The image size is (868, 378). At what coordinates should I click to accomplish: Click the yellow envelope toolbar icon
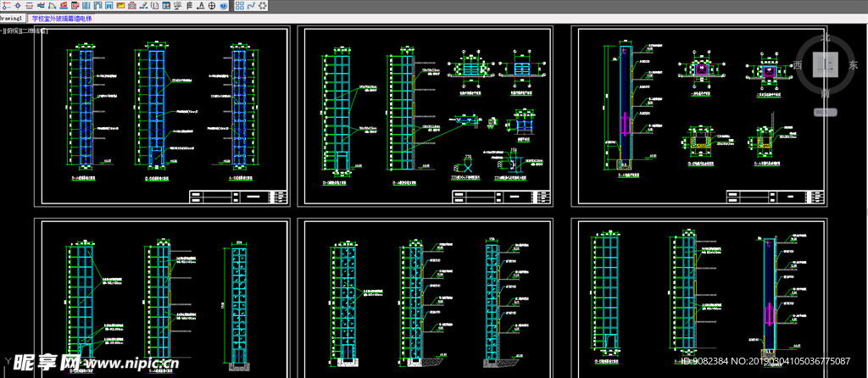(120, 5)
